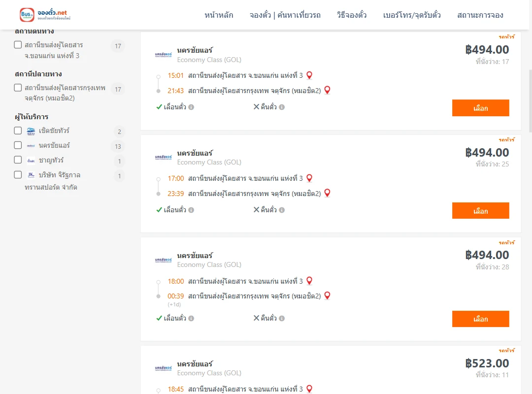The image size is (532, 394).
Task: Click คืนตั๋ว info icon on 17:00 trip
Action: [282, 210]
